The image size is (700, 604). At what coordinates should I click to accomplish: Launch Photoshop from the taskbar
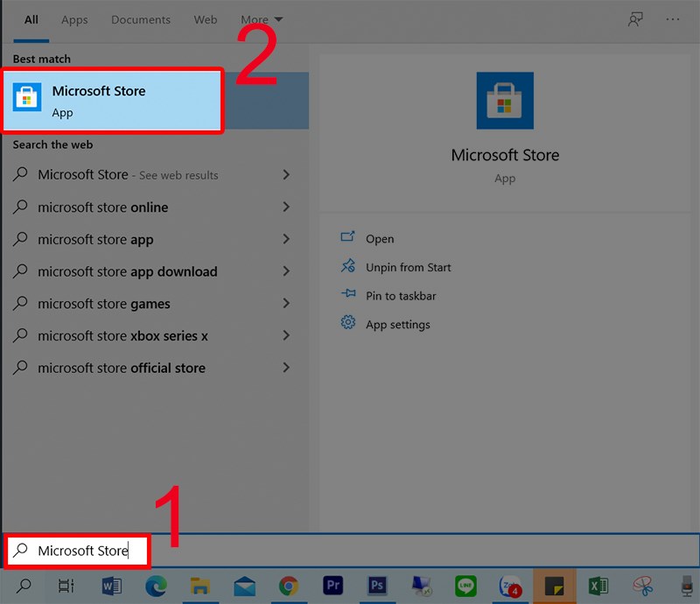point(377,586)
